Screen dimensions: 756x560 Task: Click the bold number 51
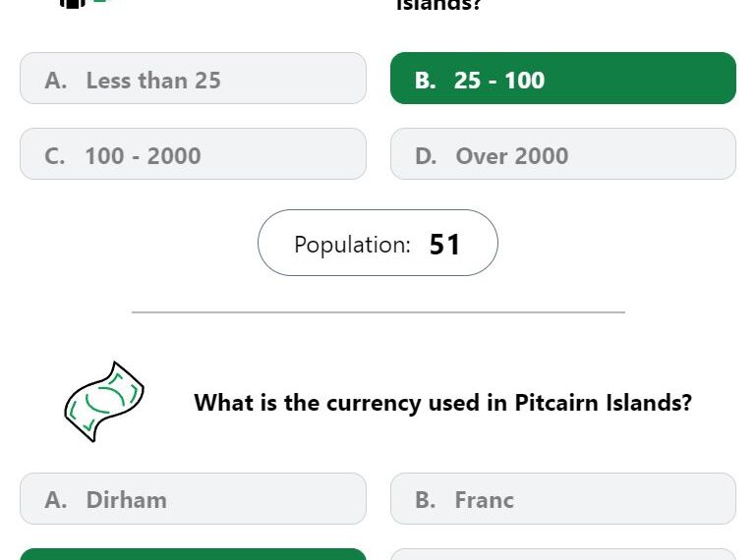tap(444, 245)
